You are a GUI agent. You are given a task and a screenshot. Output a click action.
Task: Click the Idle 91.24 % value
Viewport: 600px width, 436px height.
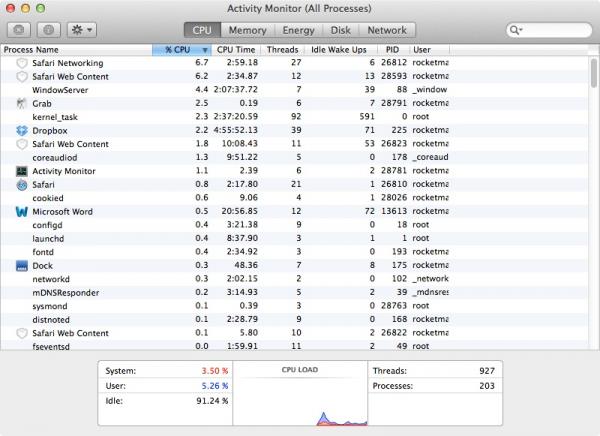212,401
